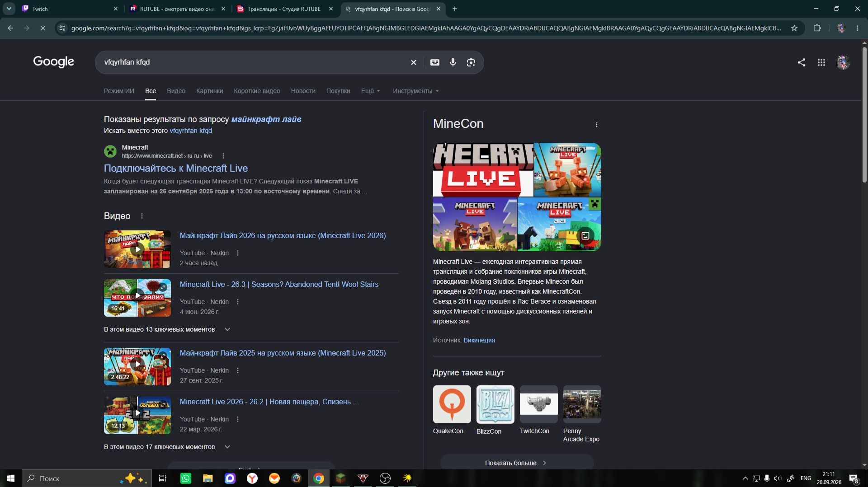Image resolution: width=868 pixels, height=487 pixels.
Task: Bookmark this page with the star icon
Action: [x=794, y=28]
